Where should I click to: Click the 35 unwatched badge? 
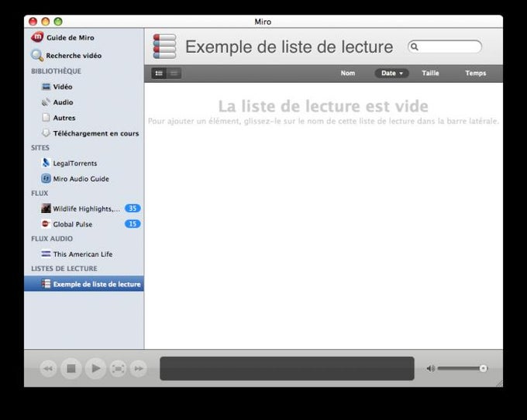tap(133, 208)
